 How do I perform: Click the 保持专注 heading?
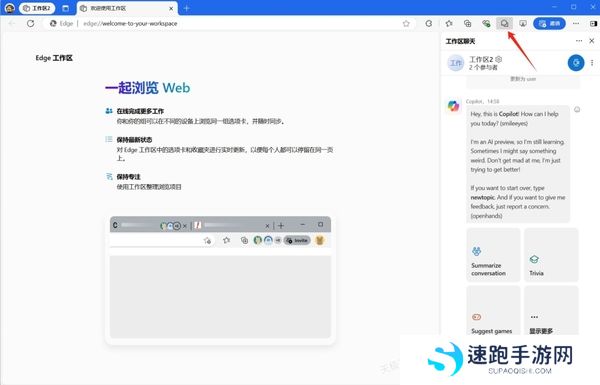click(x=129, y=177)
